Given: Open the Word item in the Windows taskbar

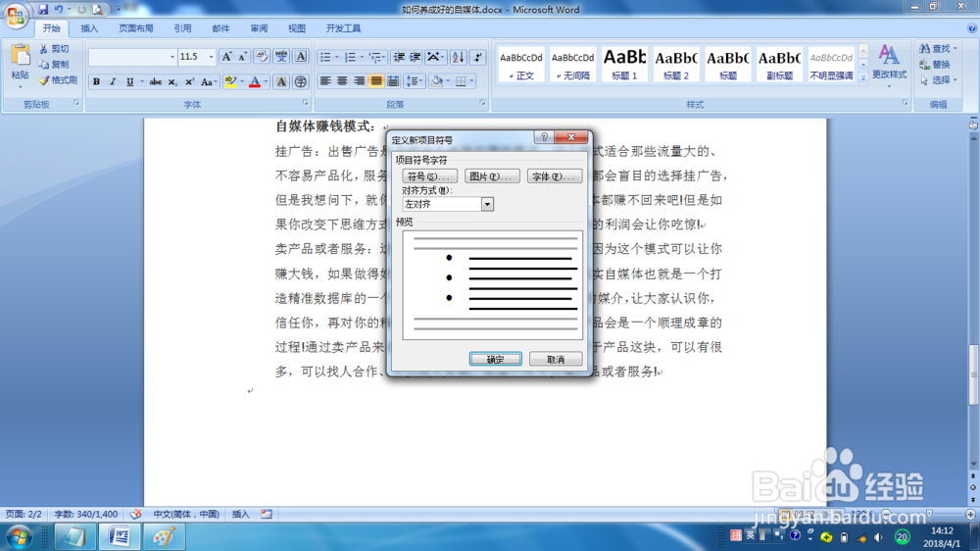Looking at the screenshot, I should [120, 536].
